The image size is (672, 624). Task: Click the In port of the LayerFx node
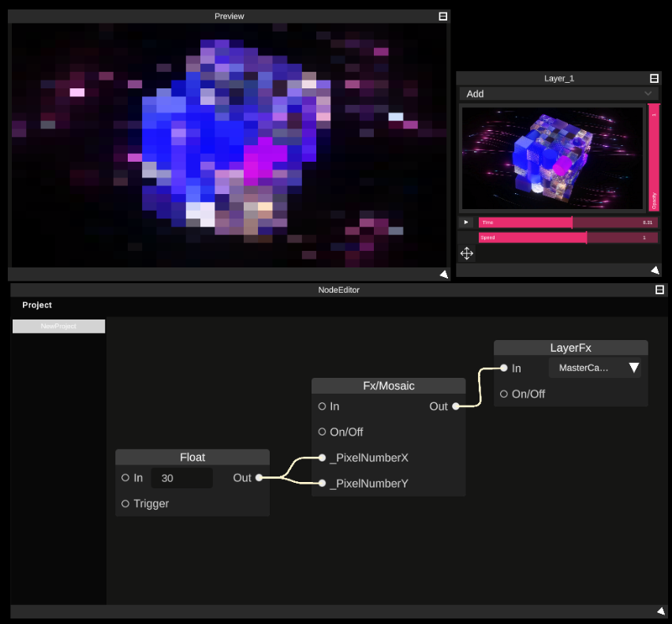click(504, 367)
